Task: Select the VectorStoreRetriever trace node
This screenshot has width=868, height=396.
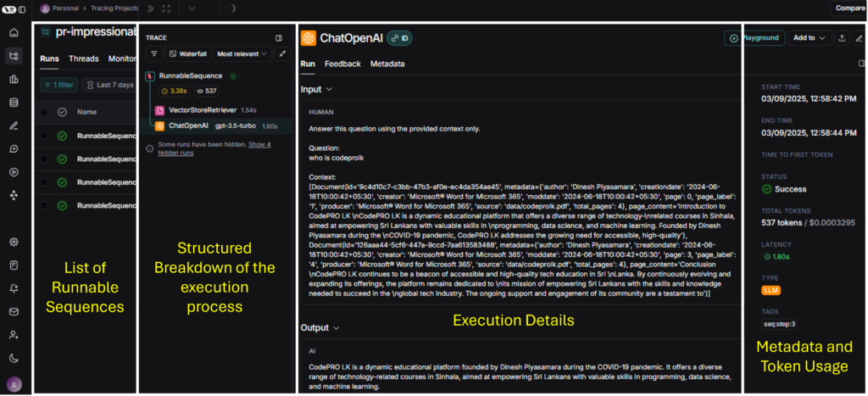Action: coord(203,110)
